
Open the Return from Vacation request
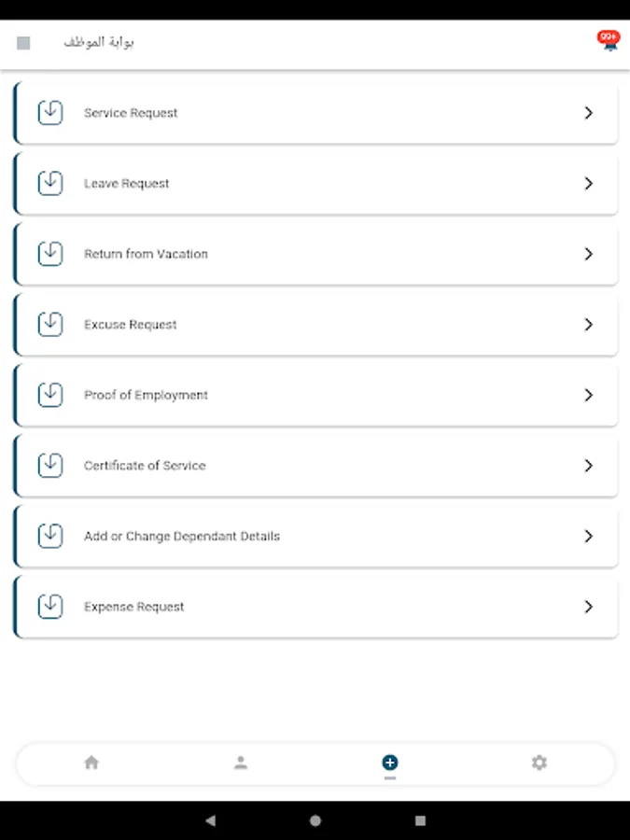147,254
